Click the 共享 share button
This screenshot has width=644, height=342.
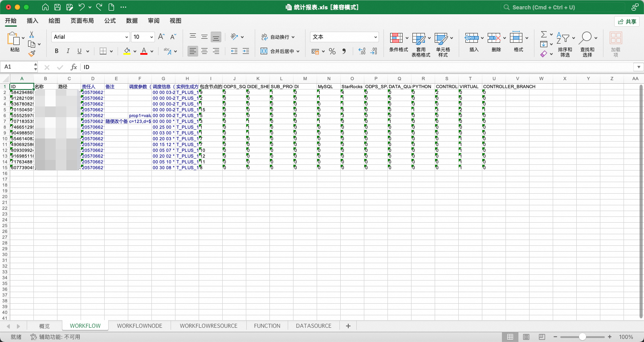(627, 21)
